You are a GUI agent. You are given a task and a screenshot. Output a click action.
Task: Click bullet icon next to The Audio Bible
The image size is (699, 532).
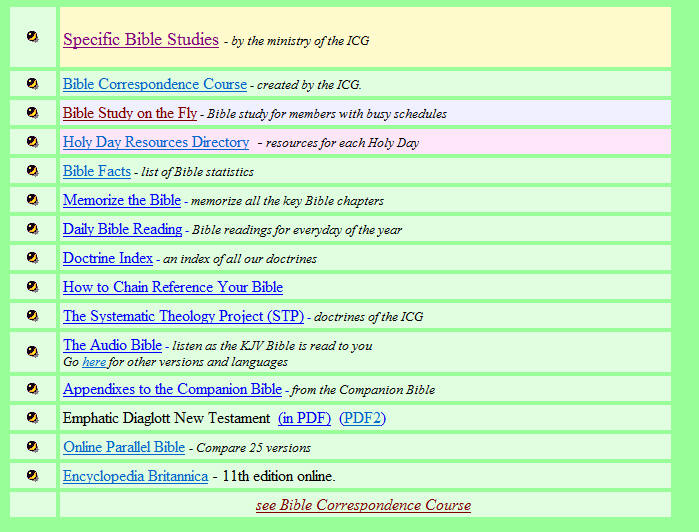(x=33, y=352)
